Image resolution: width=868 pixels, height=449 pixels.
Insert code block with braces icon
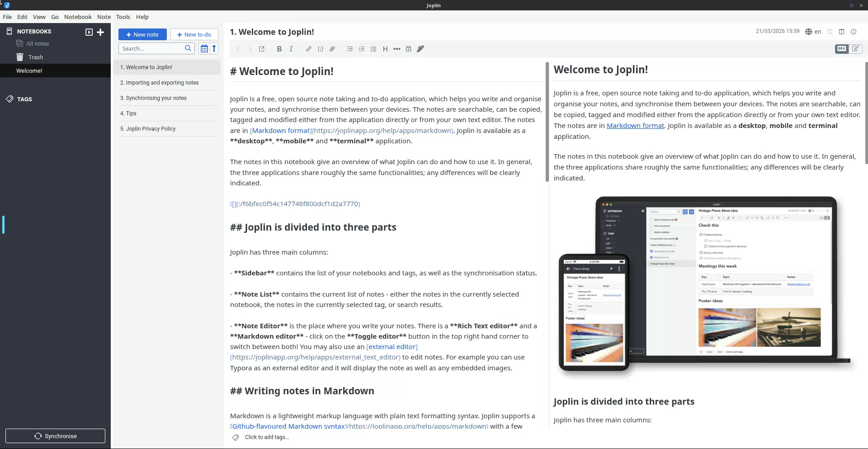[321, 49]
